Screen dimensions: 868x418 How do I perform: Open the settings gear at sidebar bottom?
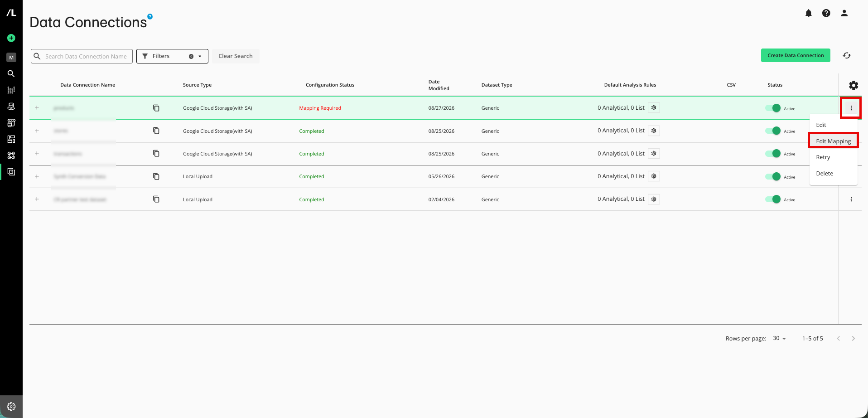(x=11, y=407)
